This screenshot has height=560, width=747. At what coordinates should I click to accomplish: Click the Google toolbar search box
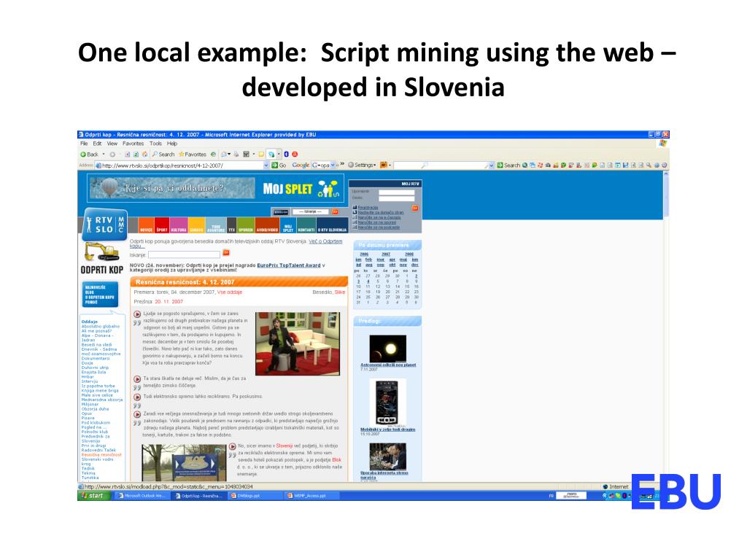click(x=323, y=166)
